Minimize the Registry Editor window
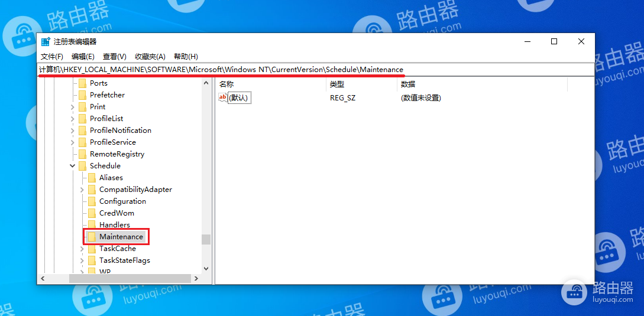This screenshot has height=316, width=644. (528, 41)
